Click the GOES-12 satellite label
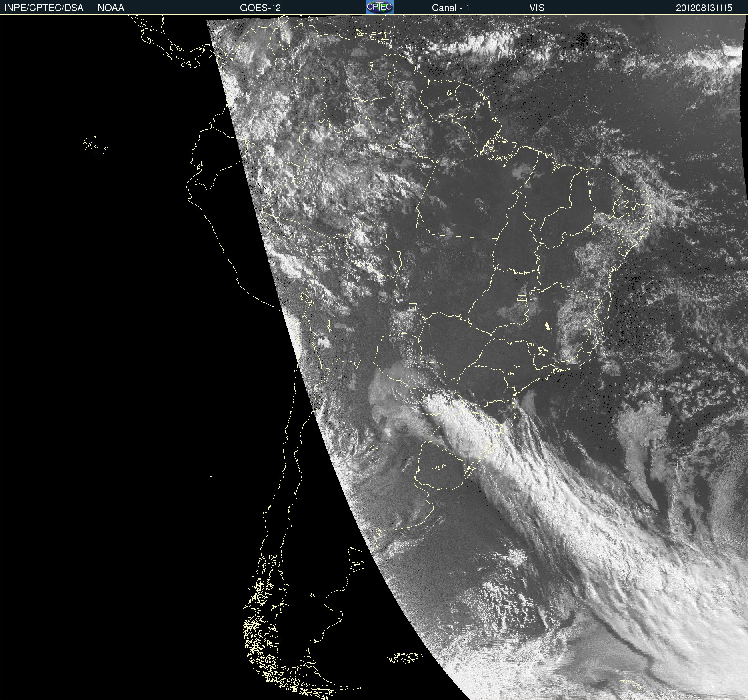Screen dimensions: 748x700 pyautogui.click(x=260, y=8)
